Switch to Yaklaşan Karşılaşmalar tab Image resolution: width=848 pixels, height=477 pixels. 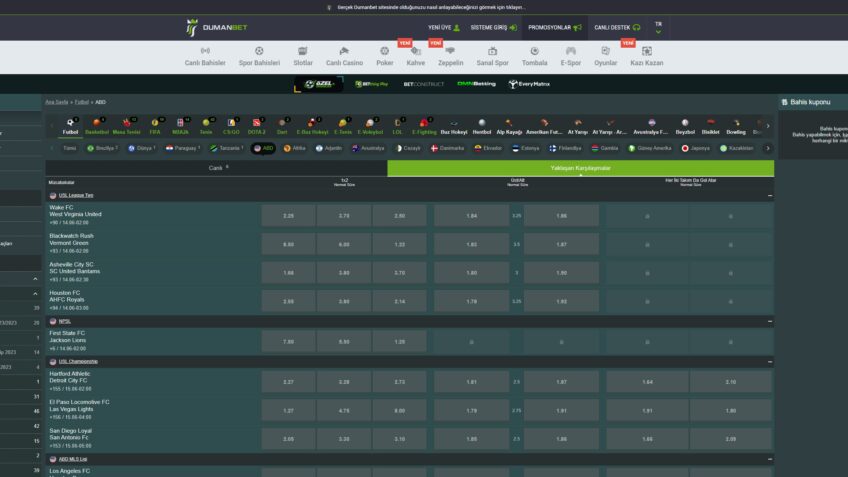click(x=580, y=168)
